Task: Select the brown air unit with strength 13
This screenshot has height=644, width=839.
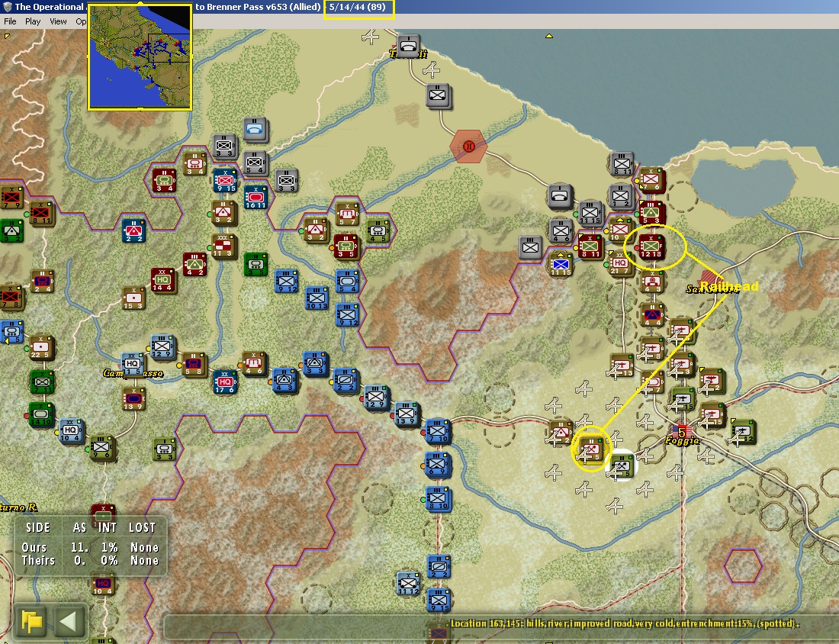Action: [622, 365]
